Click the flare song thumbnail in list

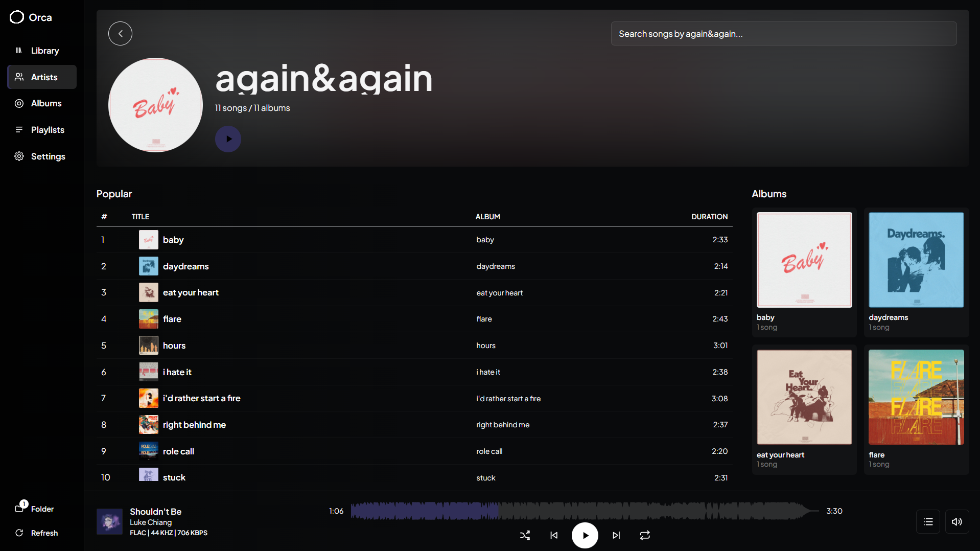tap(149, 319)
